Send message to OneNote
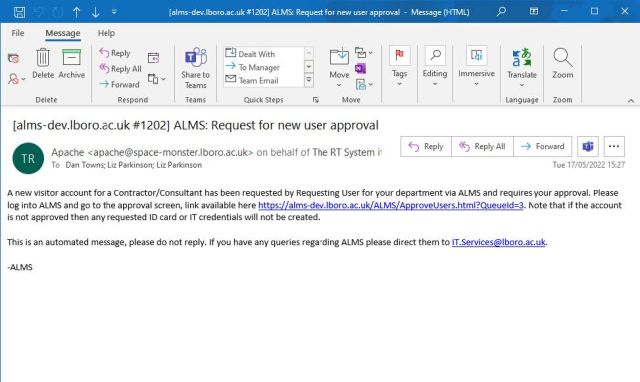640x382 pixels. pyautogui.click(x=360, y=69)
